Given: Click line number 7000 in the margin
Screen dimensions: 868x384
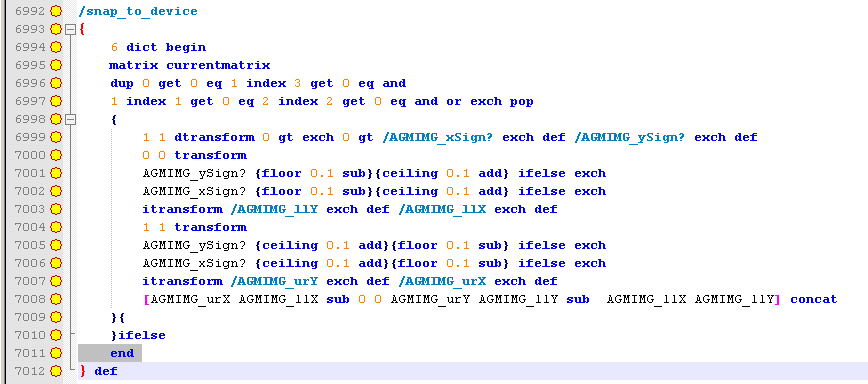Looking at the screenshot, I should point(30,155).
